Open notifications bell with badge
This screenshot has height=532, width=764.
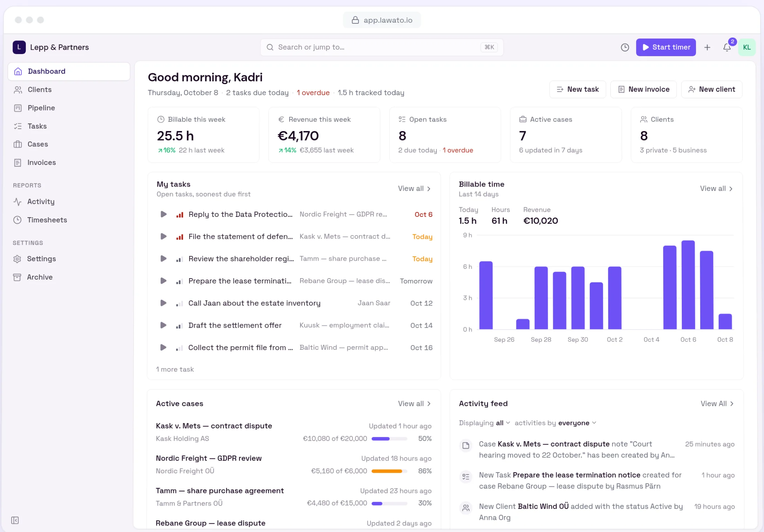click(x=727, y=47)
